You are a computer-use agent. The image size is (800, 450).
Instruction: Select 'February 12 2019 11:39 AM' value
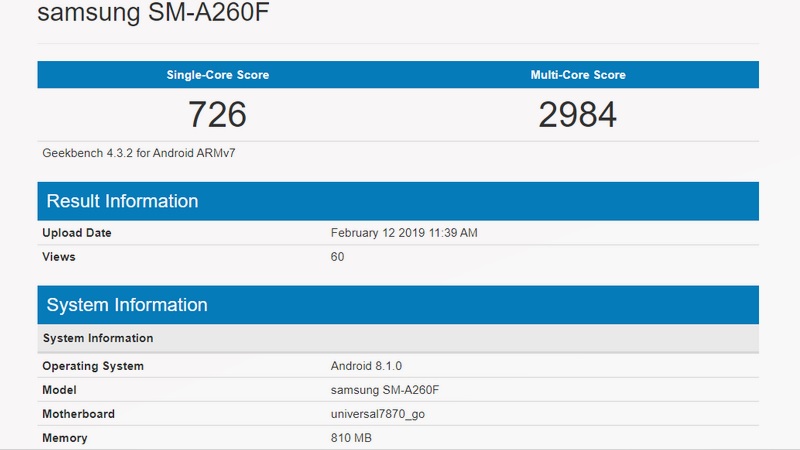[x=404, y=233]
